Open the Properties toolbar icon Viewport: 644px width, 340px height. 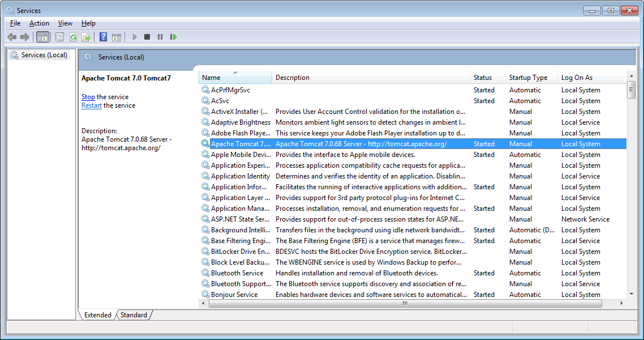[x=59, y=37]
